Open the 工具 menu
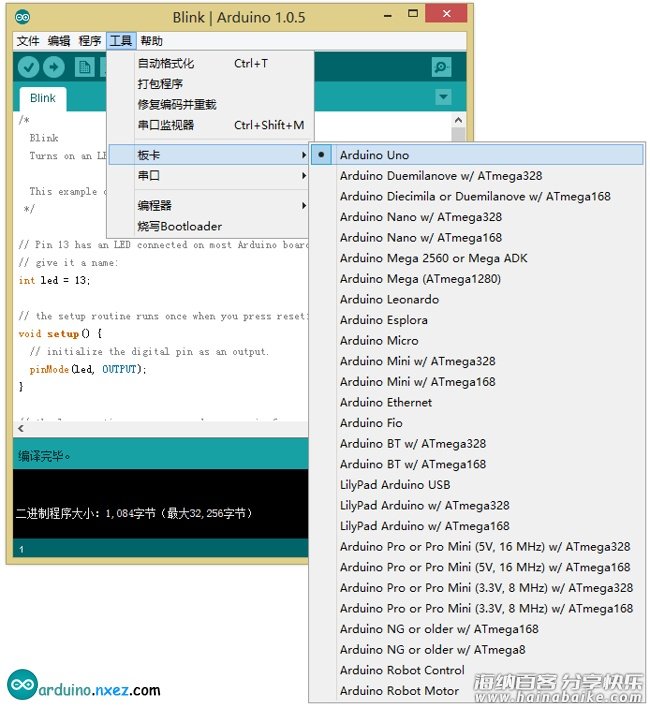This screenshot has height=708, width=650. (x=121, y=41)
